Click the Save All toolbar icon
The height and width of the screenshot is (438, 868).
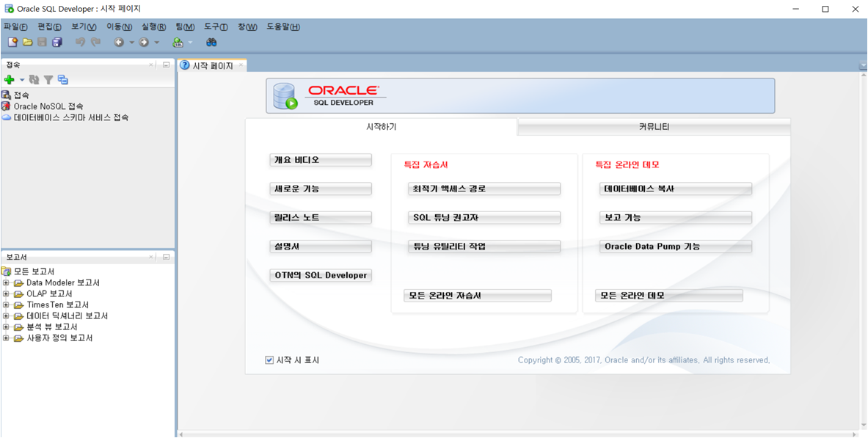pos(57,42)
